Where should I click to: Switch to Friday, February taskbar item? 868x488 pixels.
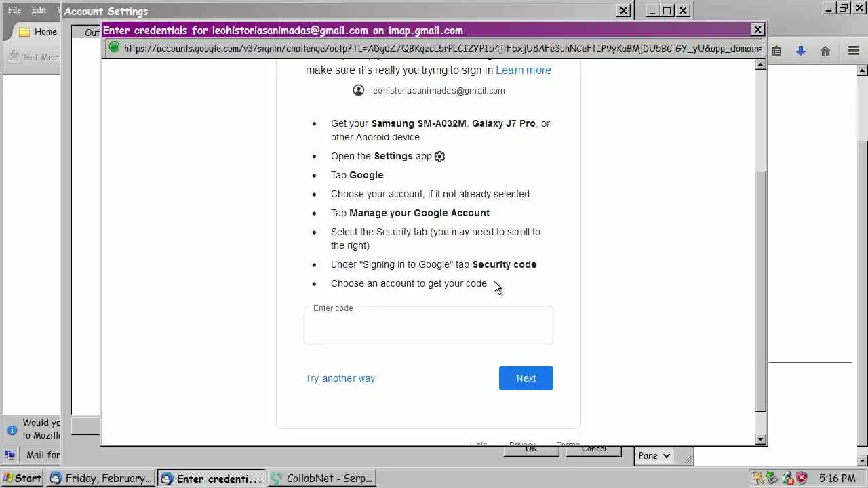[100, 478]
